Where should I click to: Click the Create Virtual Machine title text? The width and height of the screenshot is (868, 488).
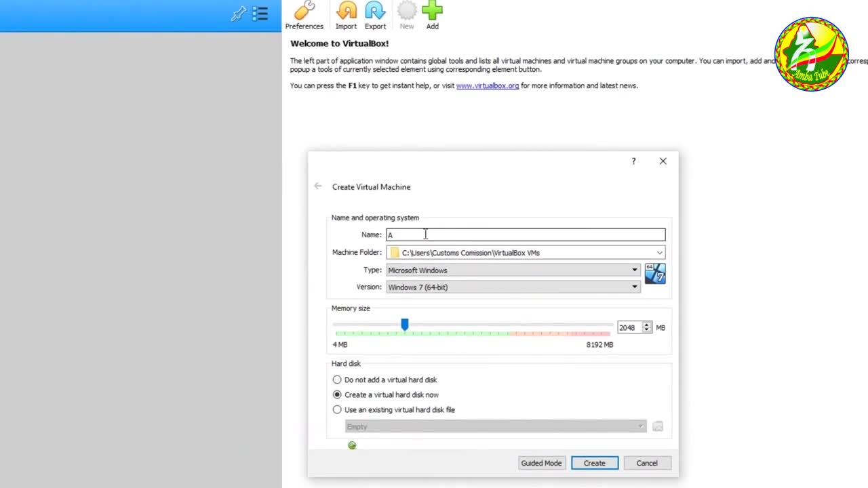click(x=371, y=187)
